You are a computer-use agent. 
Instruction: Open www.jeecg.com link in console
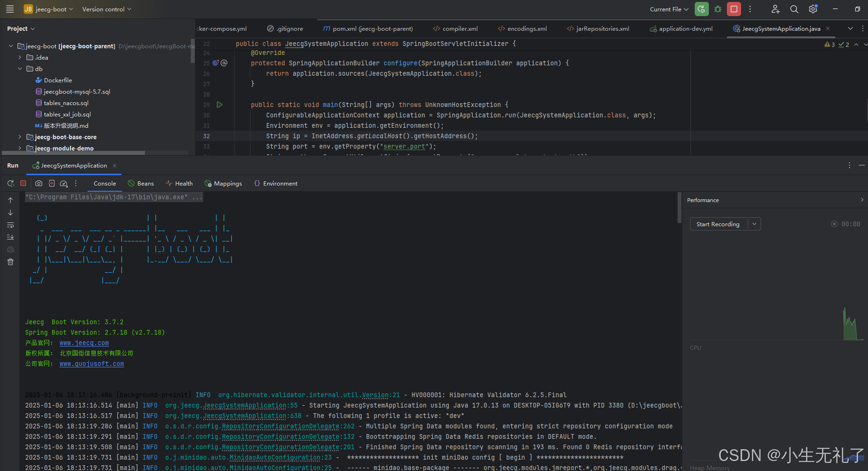coord(84,343)
